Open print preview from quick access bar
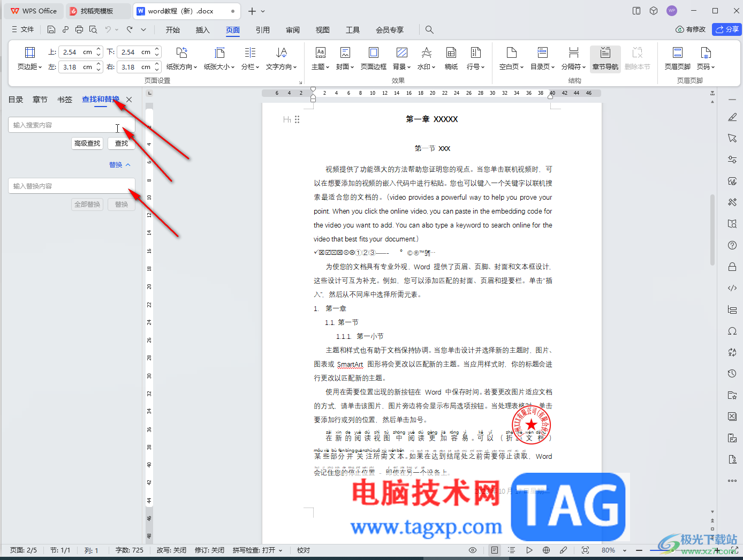Screen dimensions: 743x560 coord(93,29)
